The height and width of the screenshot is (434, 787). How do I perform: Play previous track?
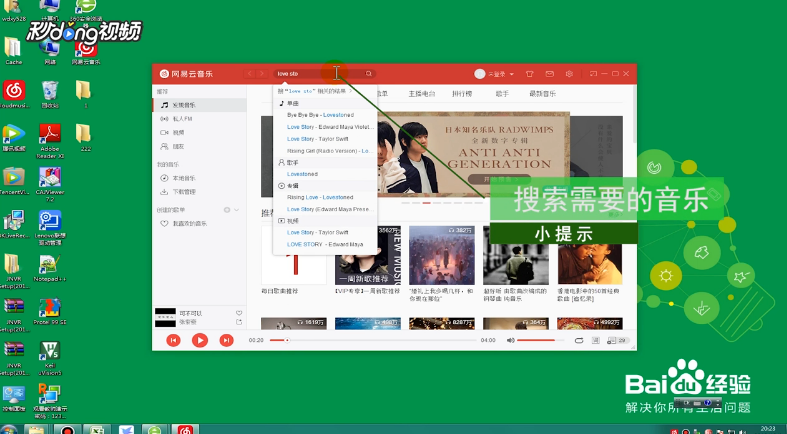pos(173,340)
